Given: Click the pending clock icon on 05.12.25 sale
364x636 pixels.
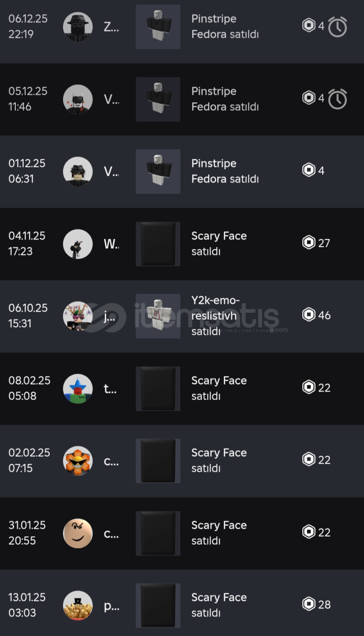Looking at the screenshot, I should (x=337, y=99).
